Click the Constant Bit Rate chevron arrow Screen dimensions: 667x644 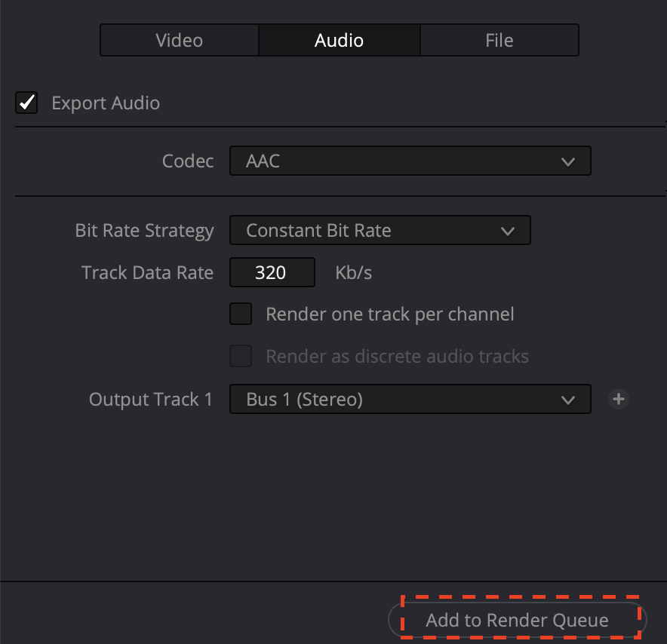click(x=508, y=231)
